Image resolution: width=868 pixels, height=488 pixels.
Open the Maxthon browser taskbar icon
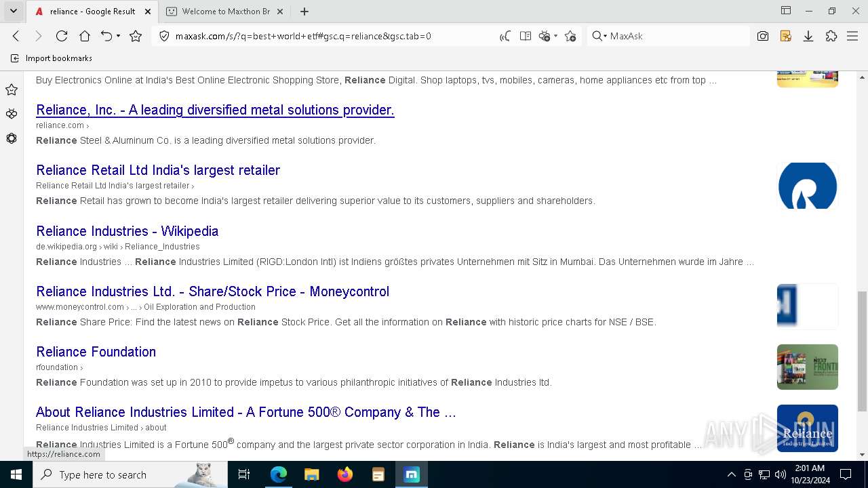[x=412, y=474]
